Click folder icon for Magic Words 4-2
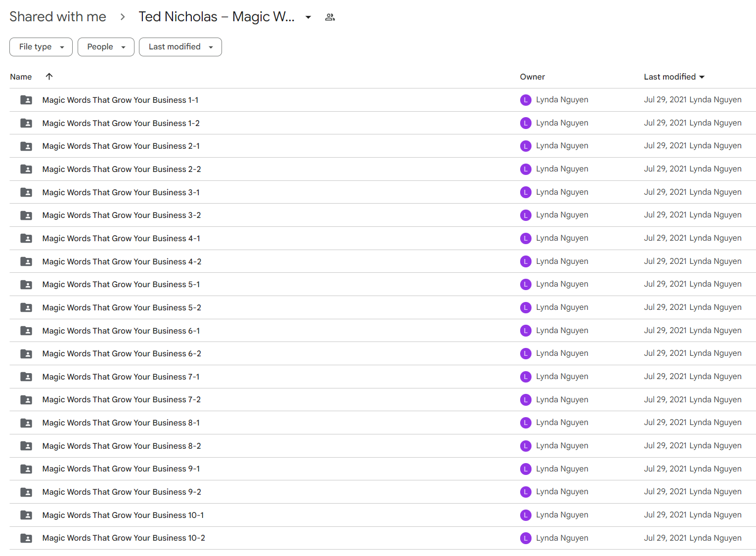The height and width of the screenshot is (556, 756). coord(26,261)
